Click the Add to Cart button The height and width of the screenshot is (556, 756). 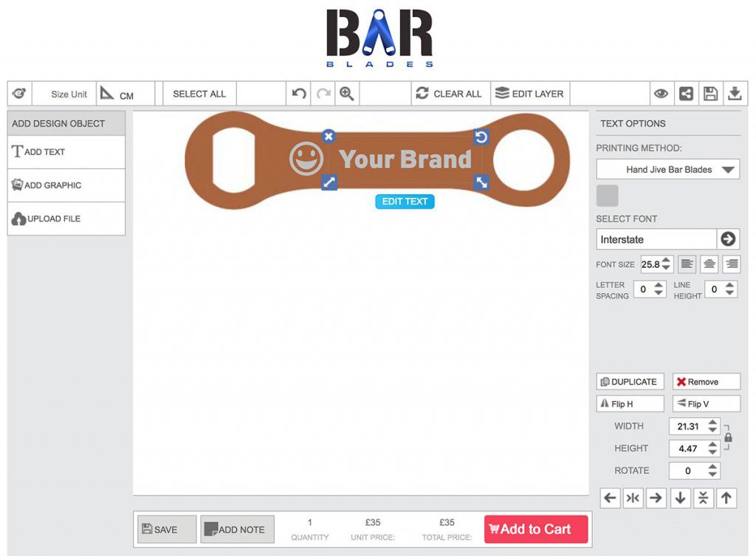535,529
